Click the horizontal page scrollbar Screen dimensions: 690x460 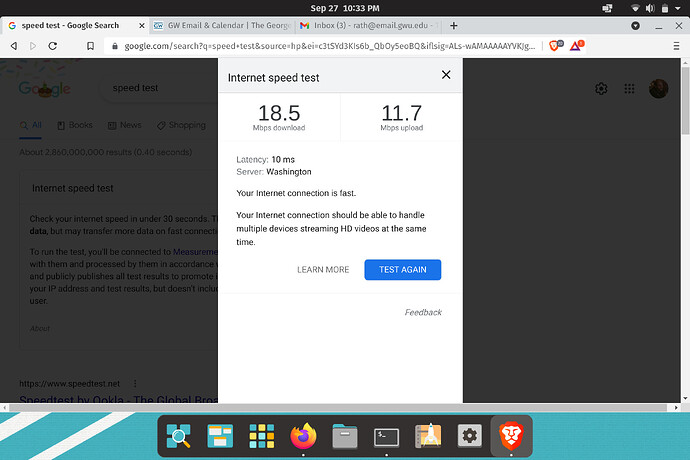[x=338, y=408]
